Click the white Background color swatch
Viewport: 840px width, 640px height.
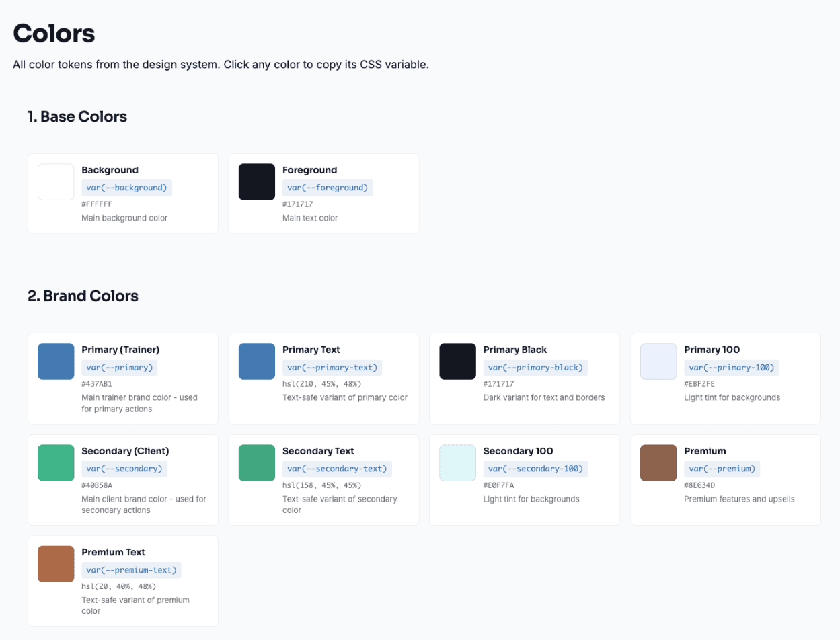tap(56, 182)
